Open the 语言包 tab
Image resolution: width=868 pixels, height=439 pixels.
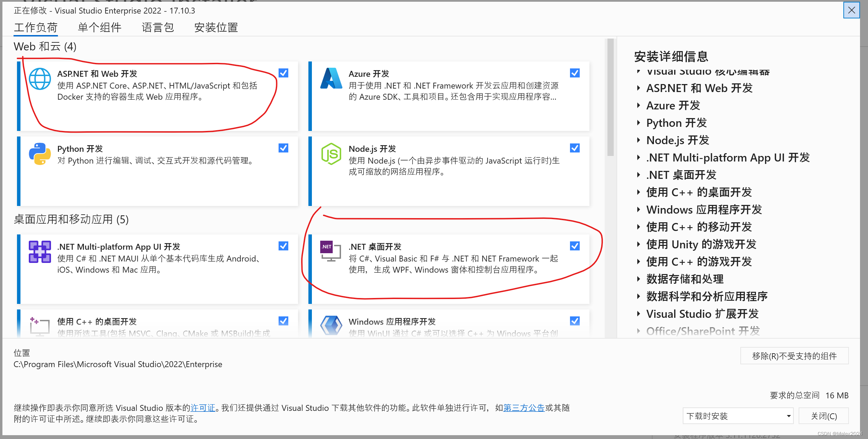[158, 27]
